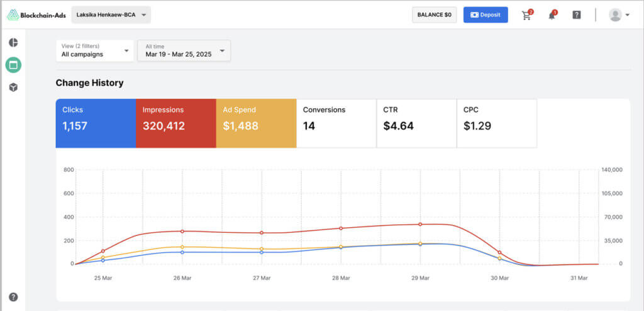Click the 400 left axis value
The width and height of the screenshot is (644, 311).
69,217
